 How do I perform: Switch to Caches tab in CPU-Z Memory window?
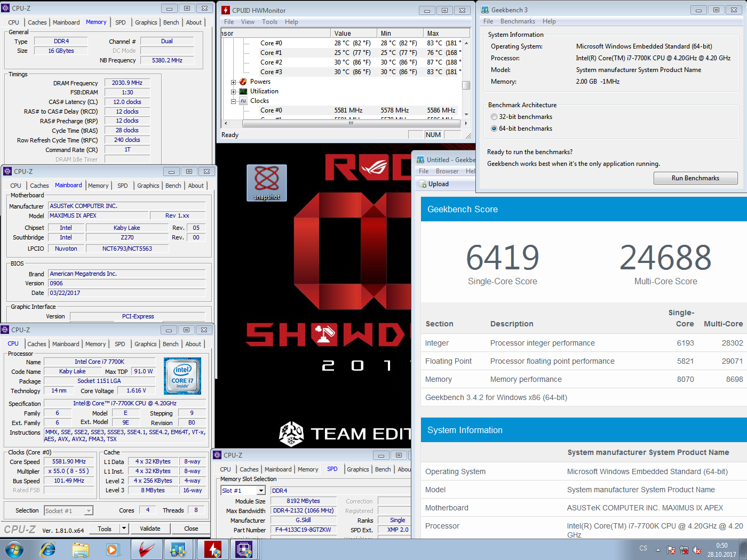tap(37, 22)
